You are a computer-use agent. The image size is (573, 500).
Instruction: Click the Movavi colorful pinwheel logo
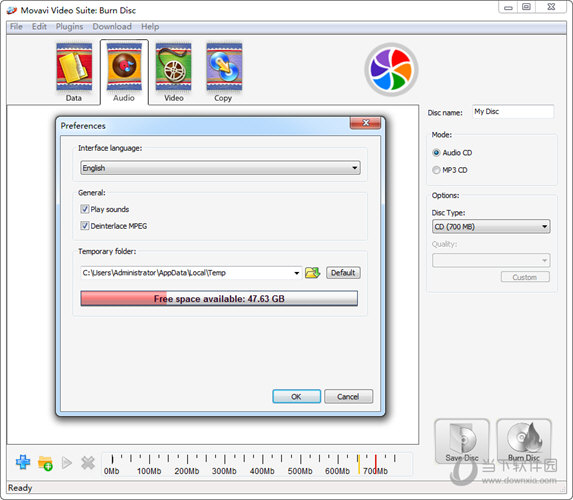391,69
